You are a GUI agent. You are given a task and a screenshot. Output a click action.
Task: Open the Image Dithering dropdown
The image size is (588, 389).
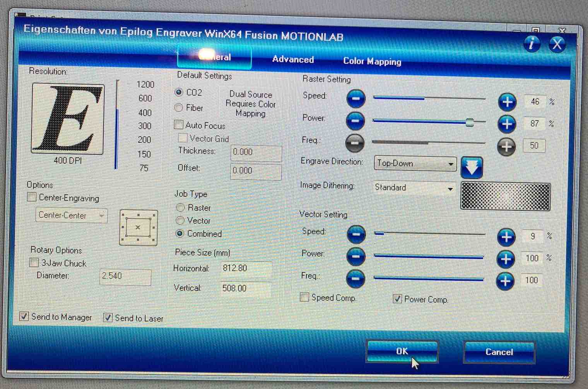[414, 188]
